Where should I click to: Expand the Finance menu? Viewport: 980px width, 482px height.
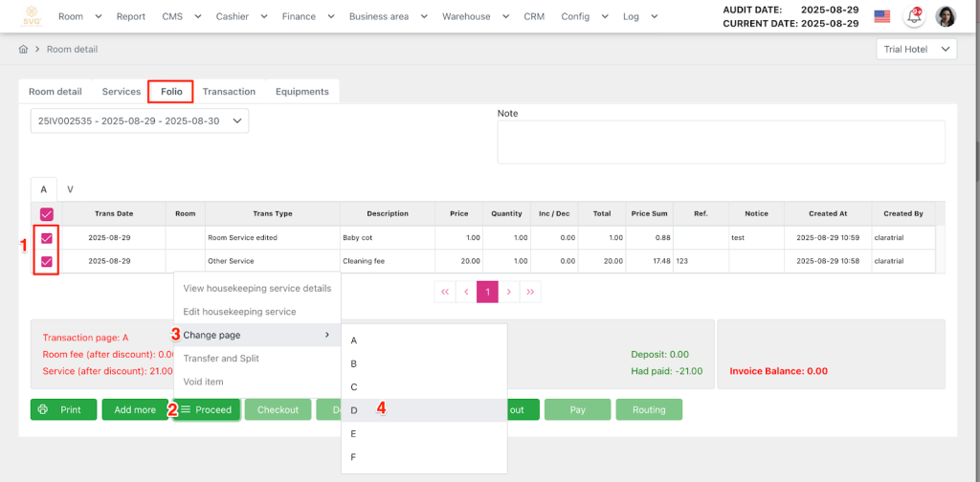(308, 16)
